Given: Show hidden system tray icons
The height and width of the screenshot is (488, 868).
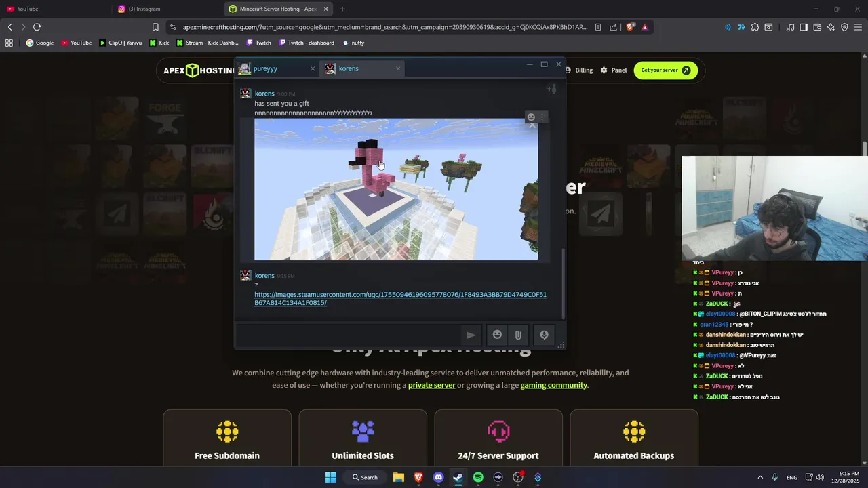Looking at the screenshot, I should coord(760,477).
